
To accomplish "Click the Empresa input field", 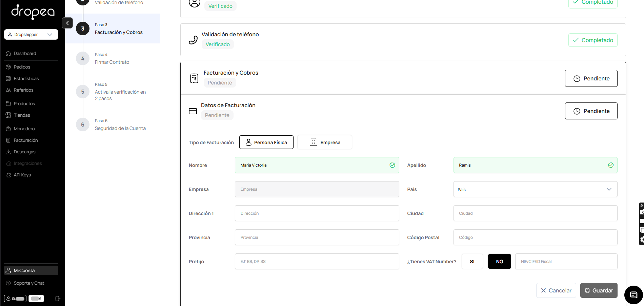I will click(317, 189).
